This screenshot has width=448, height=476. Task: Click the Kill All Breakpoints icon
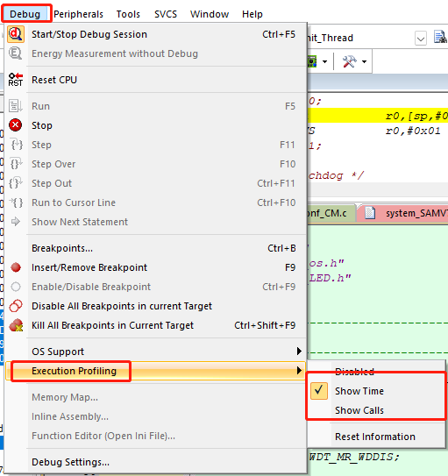(x=16, y=325)
